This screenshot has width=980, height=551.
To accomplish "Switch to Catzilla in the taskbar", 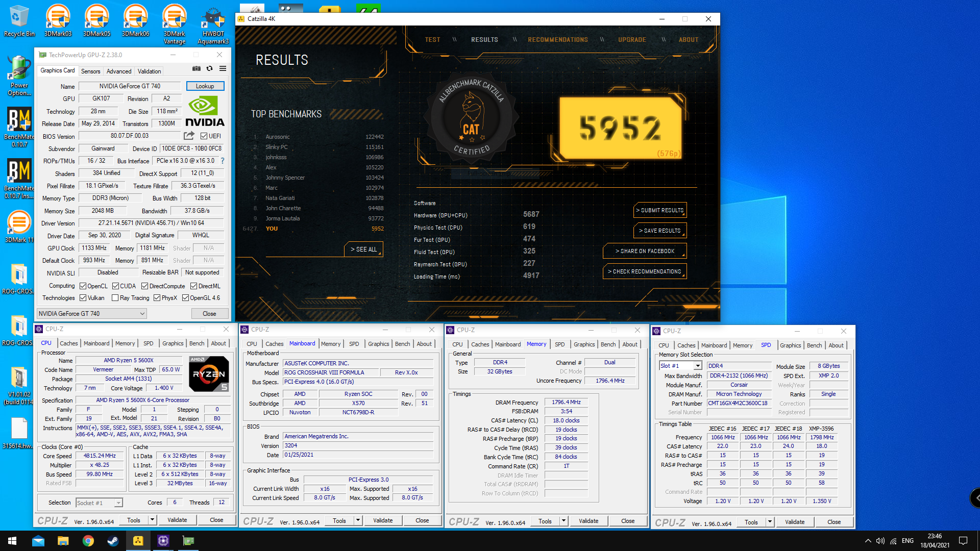I will click(x=138, y=541).
